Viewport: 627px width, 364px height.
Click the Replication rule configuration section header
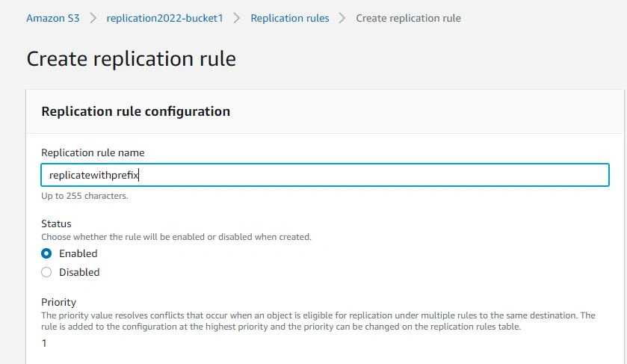pyautogui.click(x=135, y=111)
